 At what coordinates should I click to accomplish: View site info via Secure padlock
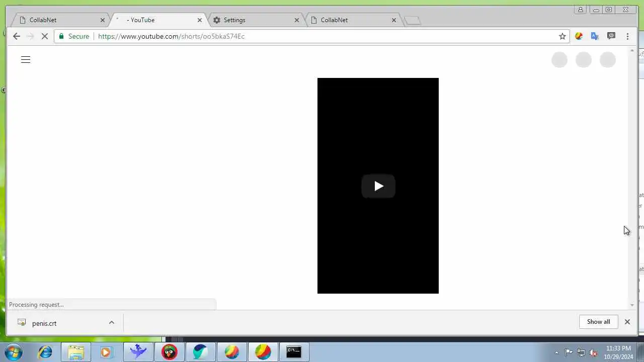(74, 36)
